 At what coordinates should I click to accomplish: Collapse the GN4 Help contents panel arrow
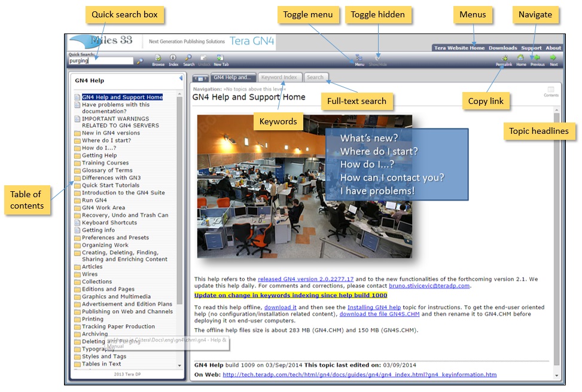coord(181,78)
